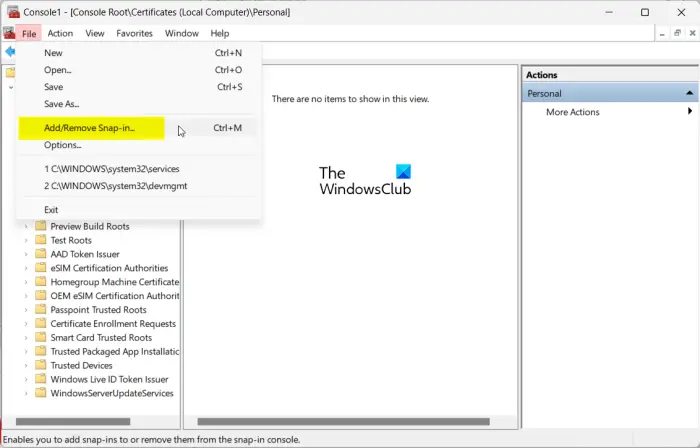Expand the Preview Build Roots node
The image size is (700, 448).
tap(26, 227)
